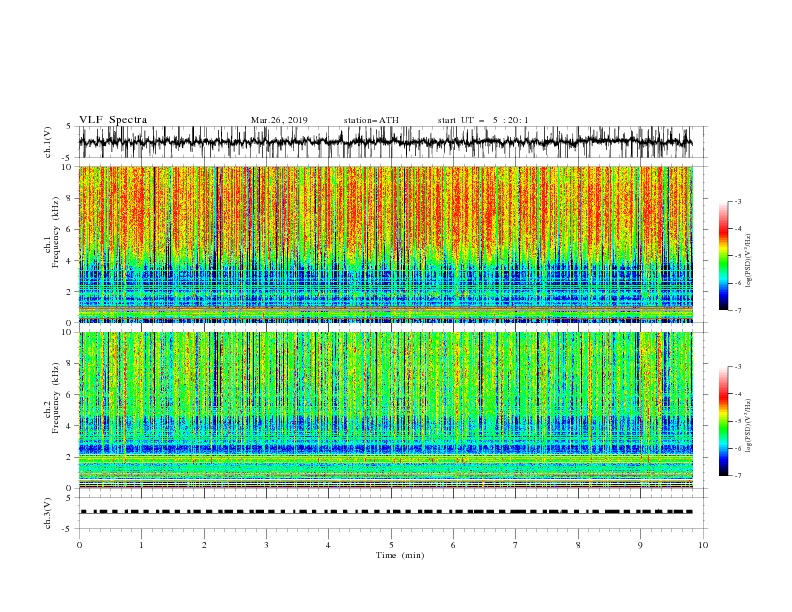This screenshot has width=792, height=612.
Task: Click time axis tick label '4'
Action: (x=328, y=545)
